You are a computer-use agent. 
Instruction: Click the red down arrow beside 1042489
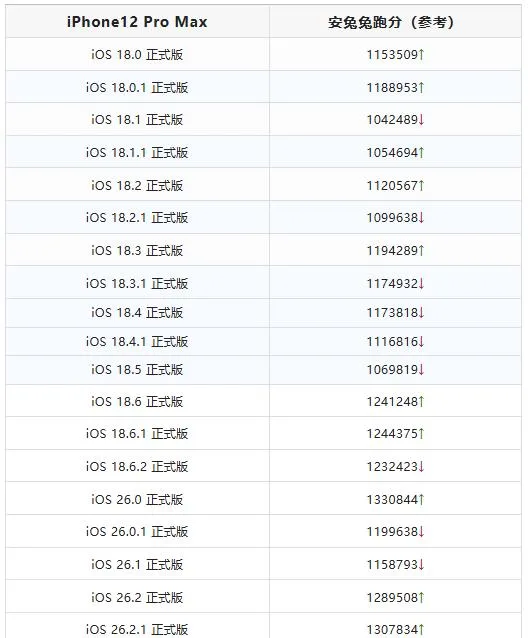pyautogui.click(x=421, y=120)
